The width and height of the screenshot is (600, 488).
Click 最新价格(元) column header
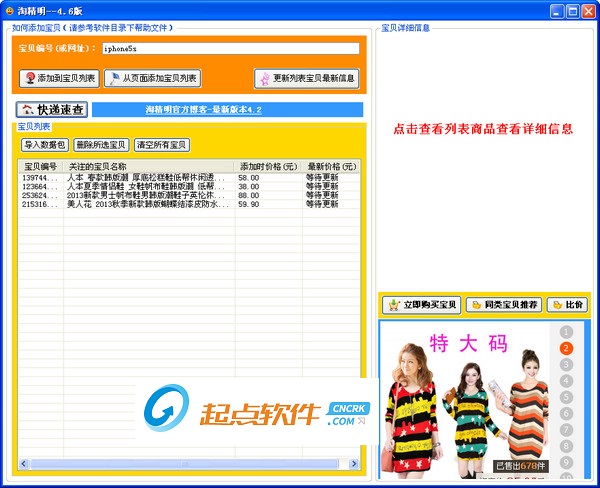(x=331, y=166)
